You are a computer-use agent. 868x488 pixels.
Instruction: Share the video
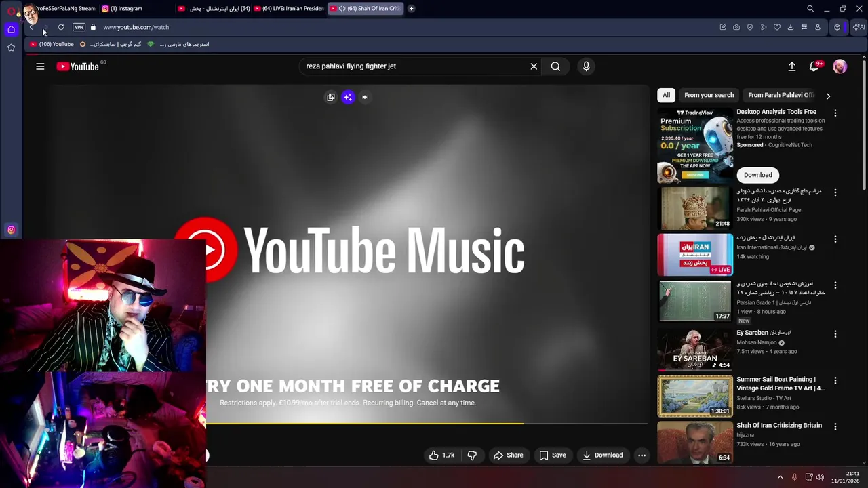point(509,455)
